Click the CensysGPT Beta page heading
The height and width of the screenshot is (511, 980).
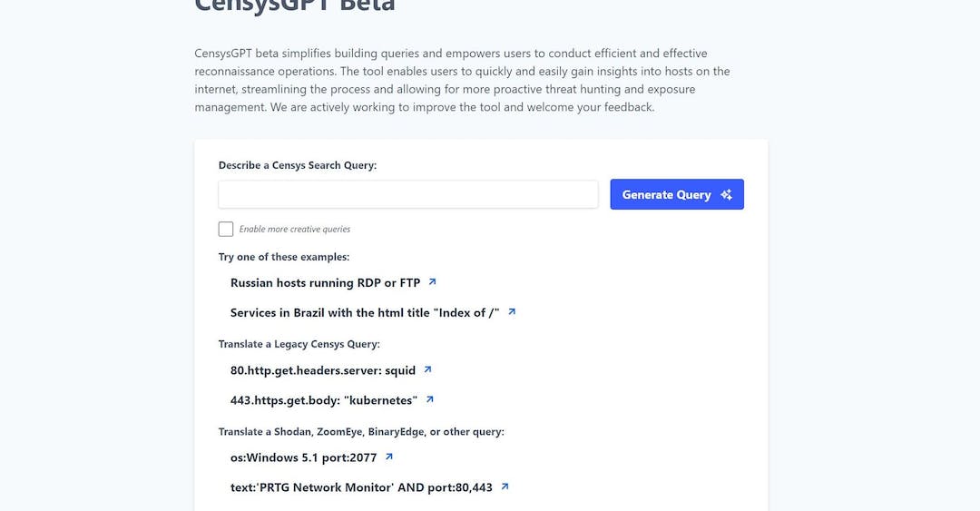[x=295, y=5]
